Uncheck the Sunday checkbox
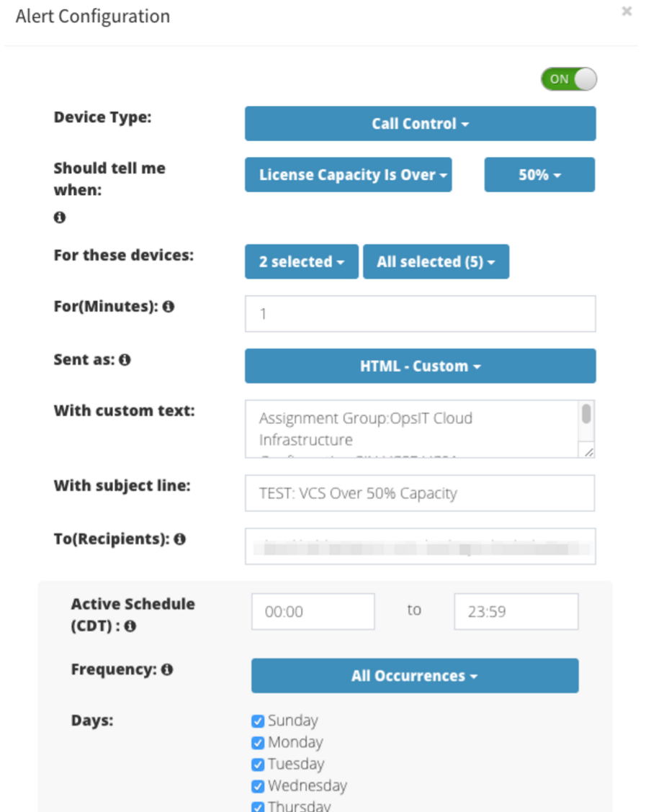 pos(258,721)
